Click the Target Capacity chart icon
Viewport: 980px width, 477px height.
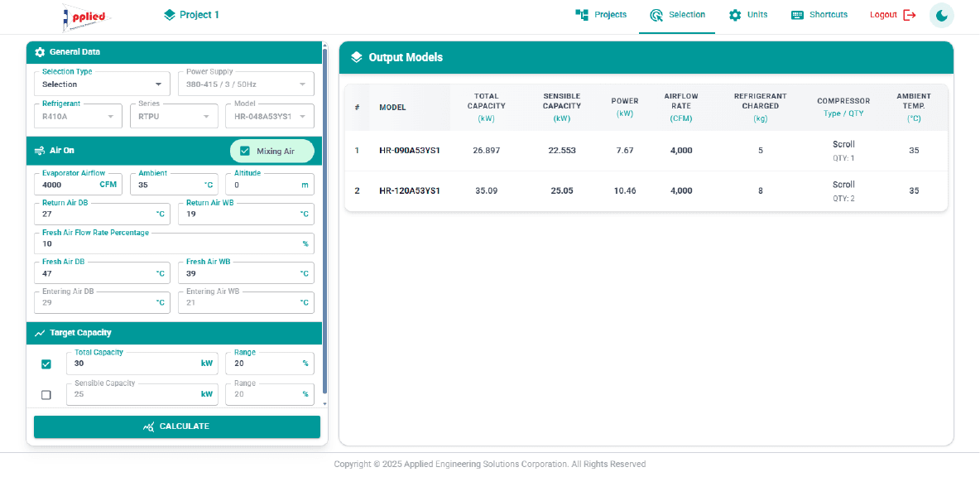(x=40, y=333)
